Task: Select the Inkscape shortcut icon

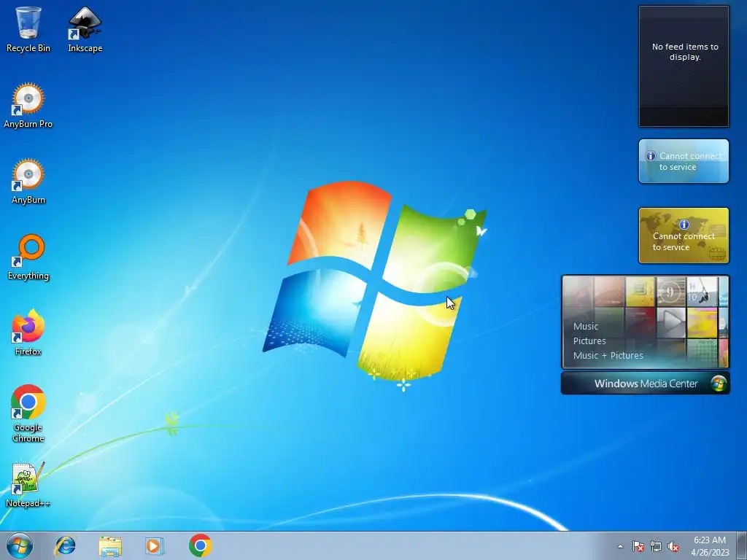Action: 85,29
